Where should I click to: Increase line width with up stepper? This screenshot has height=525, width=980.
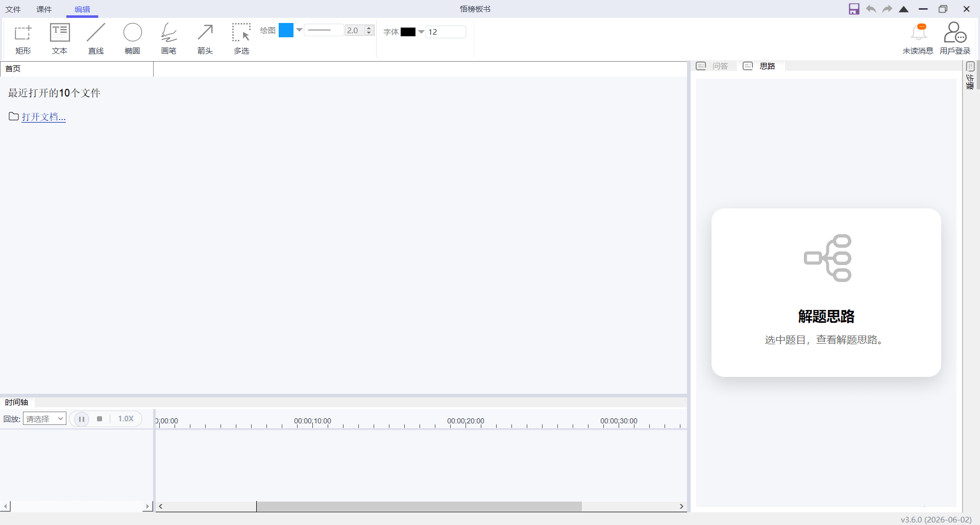pos(369,28)
